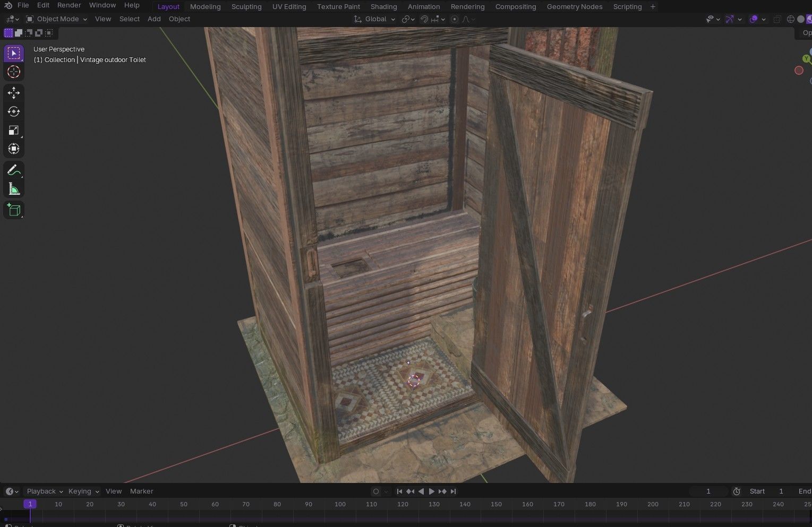
Task: Toggle show overlays button
Action: (753, 19)
